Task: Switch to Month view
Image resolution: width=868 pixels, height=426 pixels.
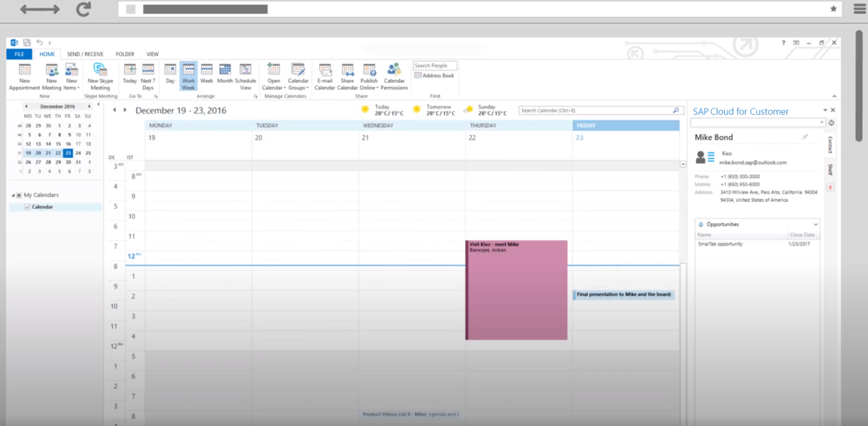Action: [225, 73]
